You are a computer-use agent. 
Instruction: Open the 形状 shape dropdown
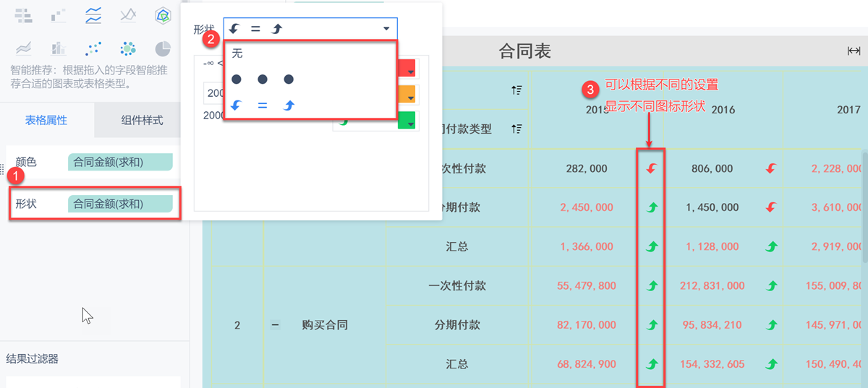pos(310,29)
